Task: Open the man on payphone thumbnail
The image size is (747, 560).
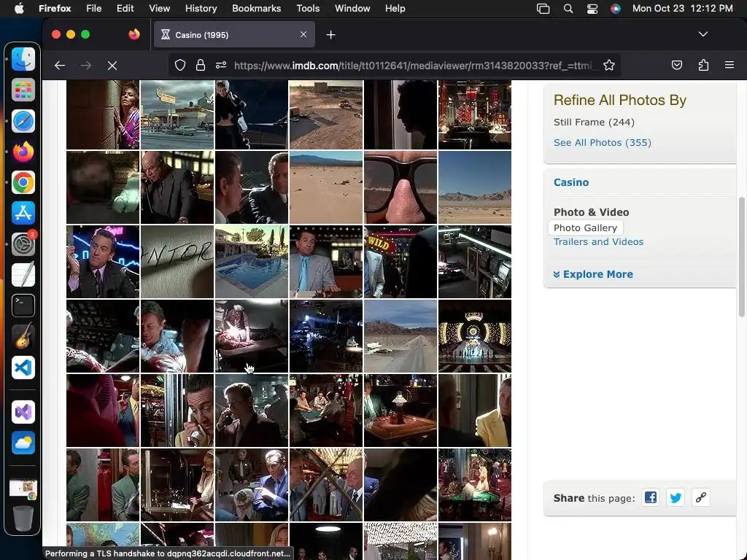Action: pyautogui.click(x=177, y=411)
